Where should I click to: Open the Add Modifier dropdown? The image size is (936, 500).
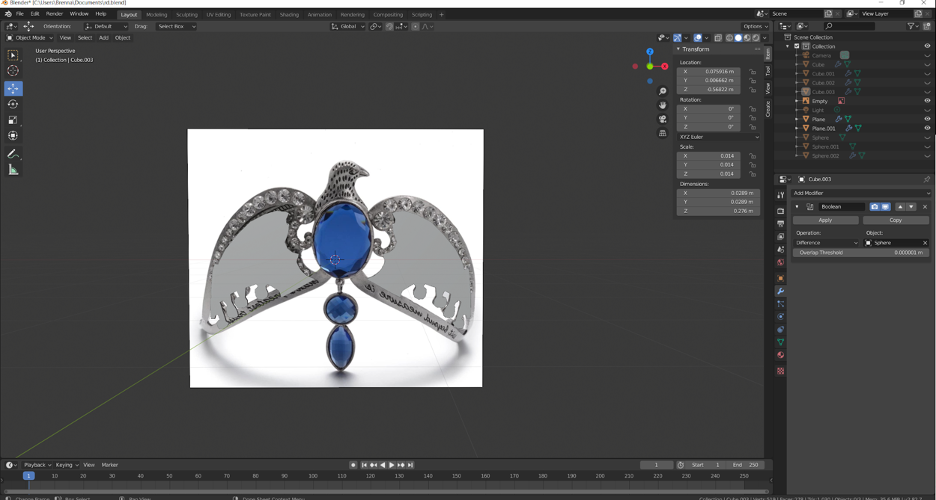tap(861, 193)
